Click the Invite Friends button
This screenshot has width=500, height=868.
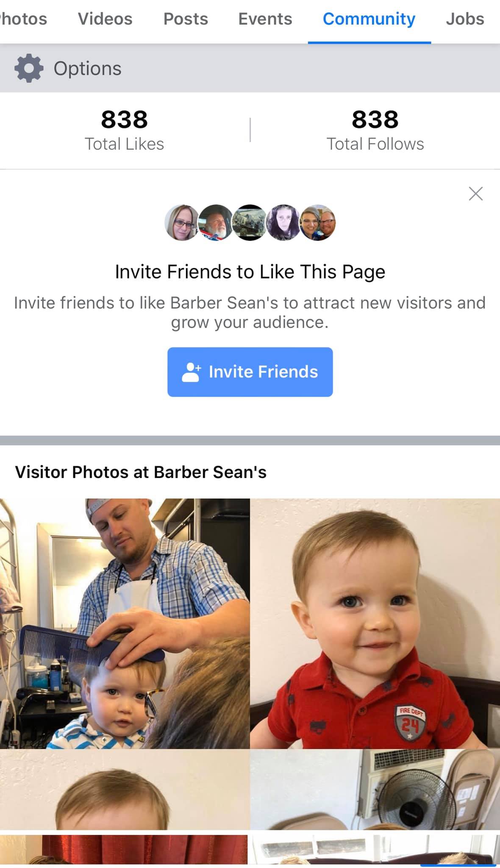coord(250,372)
